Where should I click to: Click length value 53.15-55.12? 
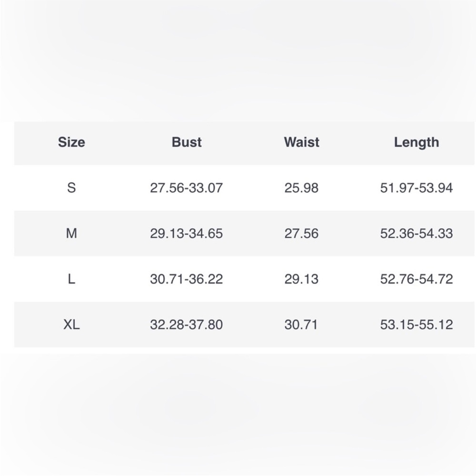point(416,325)
